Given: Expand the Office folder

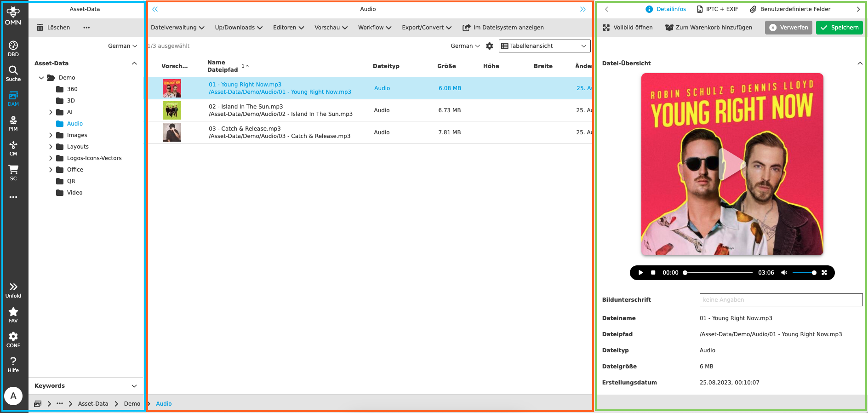Looking at the screenshot, I should (x=51, y=170).
